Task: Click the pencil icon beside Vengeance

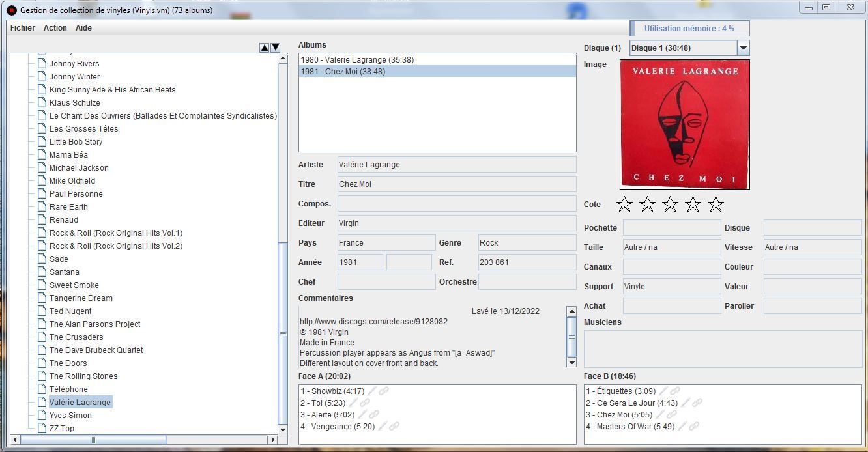Action: pyautogui.click(x=383, y=426)
